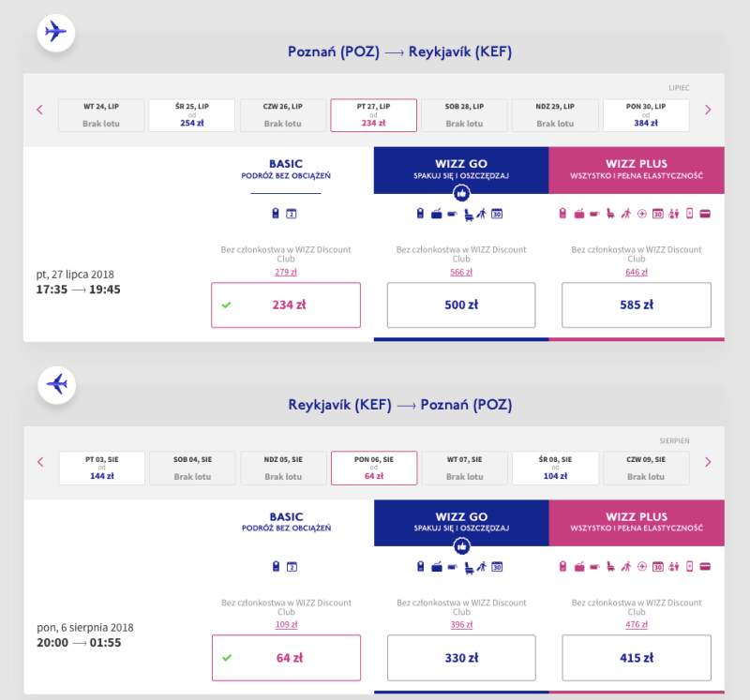Click the WT 24, LIP 'Brak lotu' date tile
750x700 pixels.
(101, 115)
